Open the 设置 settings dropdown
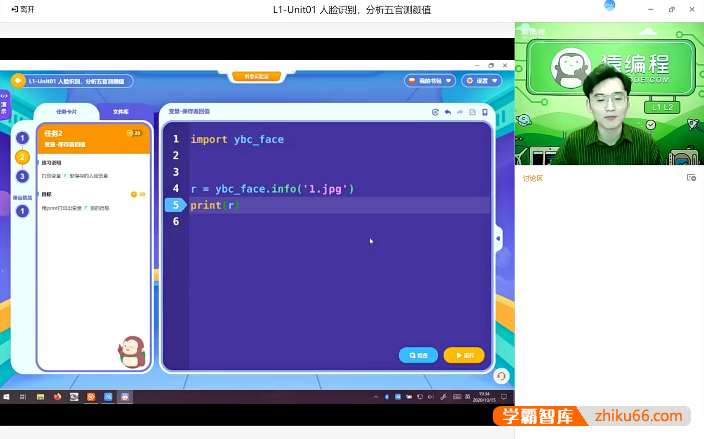This screenshot has width=704, height=439. tap(481, 81)
